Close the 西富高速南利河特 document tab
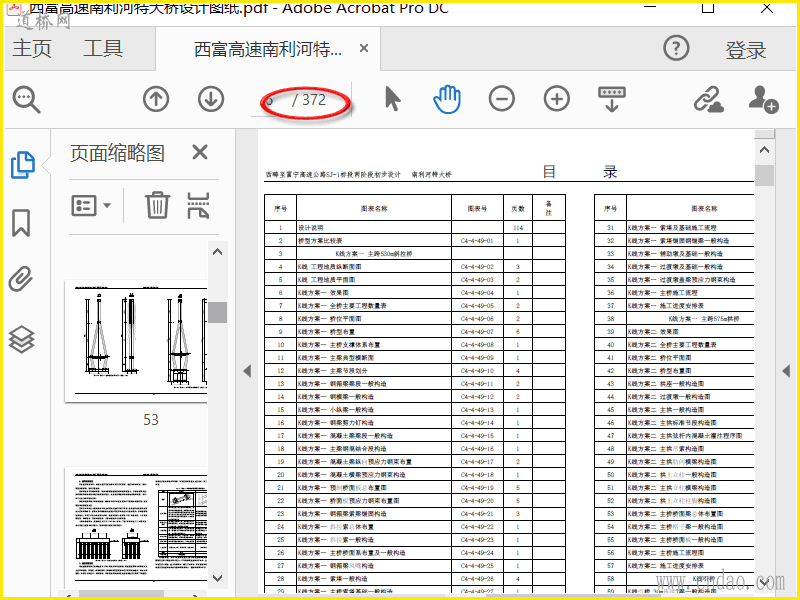Viewport: 800px width, 600px height. (364, 48)
